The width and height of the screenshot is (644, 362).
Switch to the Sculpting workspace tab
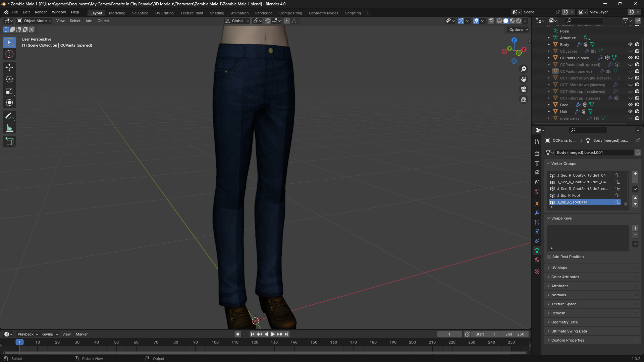click(x=140, y=13)
